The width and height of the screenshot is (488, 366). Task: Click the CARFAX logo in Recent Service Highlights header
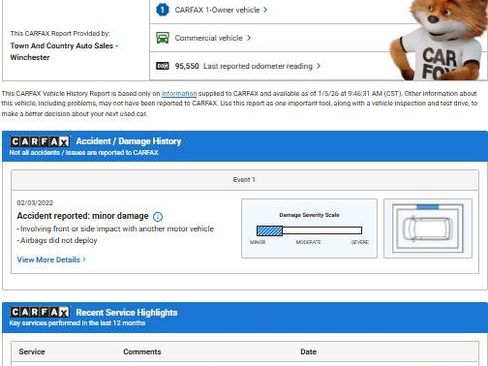coord(40,312)
